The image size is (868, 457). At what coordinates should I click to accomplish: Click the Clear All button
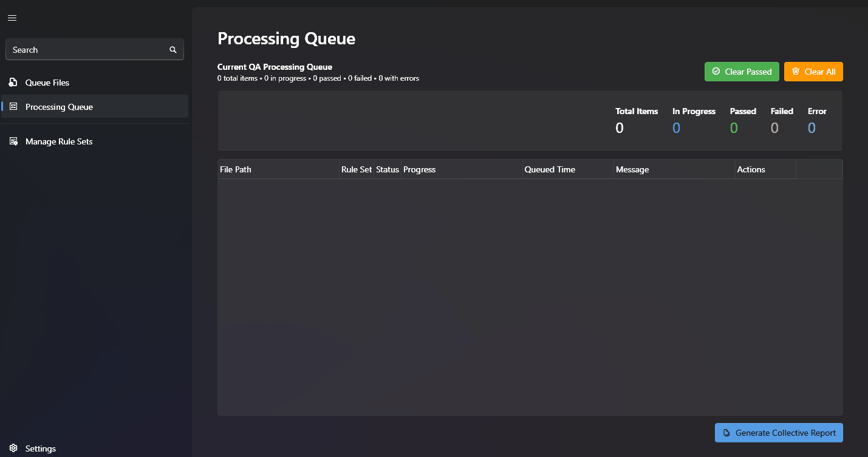point(813,71)
